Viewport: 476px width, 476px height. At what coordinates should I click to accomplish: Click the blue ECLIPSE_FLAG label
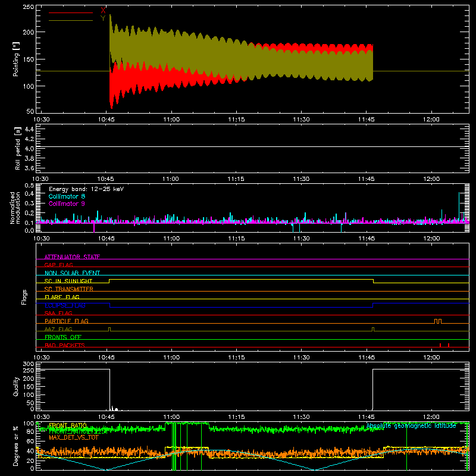tap(65, 305)
